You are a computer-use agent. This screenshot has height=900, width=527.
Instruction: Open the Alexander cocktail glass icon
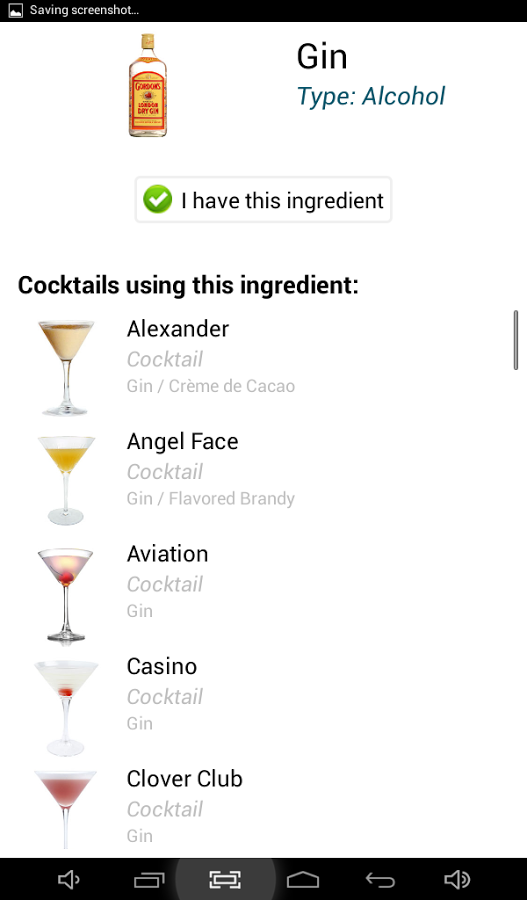point(66,367)
